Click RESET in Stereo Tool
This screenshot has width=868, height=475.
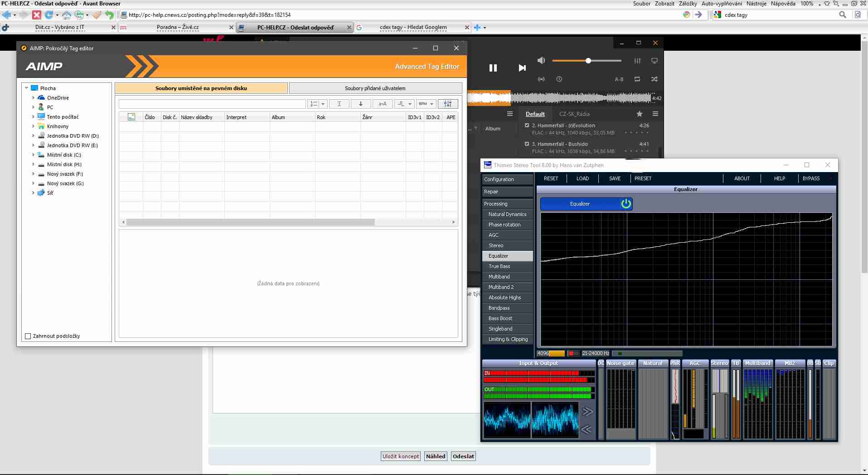(551, 178)
